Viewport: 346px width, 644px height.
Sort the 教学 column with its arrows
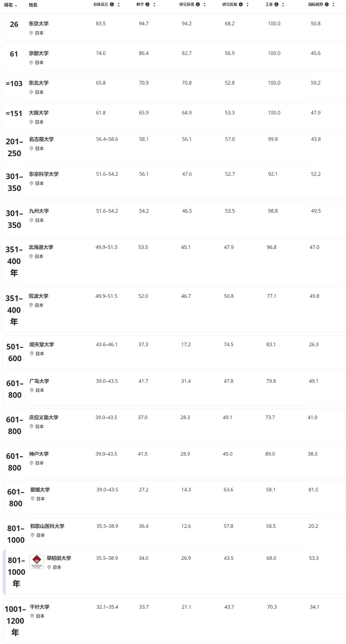click(154, 5)
